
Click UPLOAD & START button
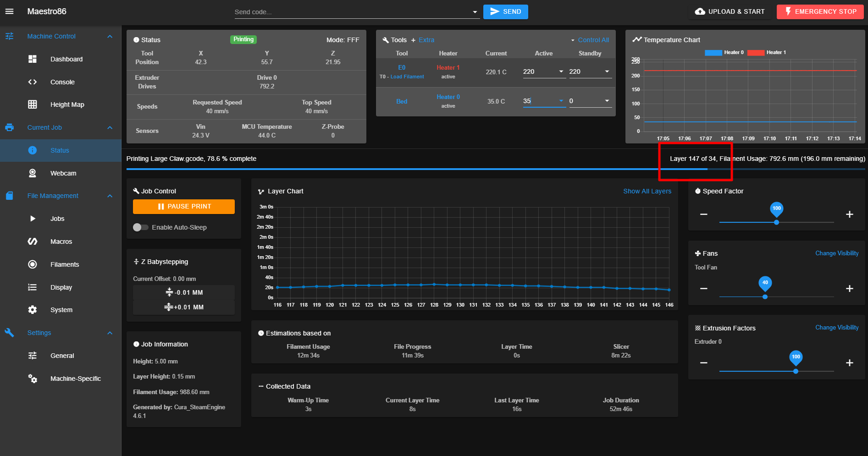coord(730,11)
